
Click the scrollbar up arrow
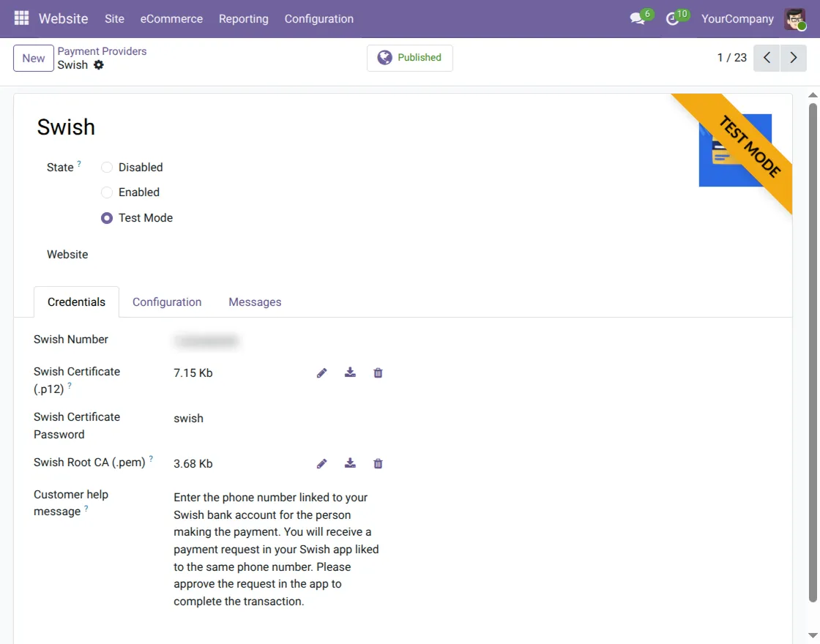point(813,95)
